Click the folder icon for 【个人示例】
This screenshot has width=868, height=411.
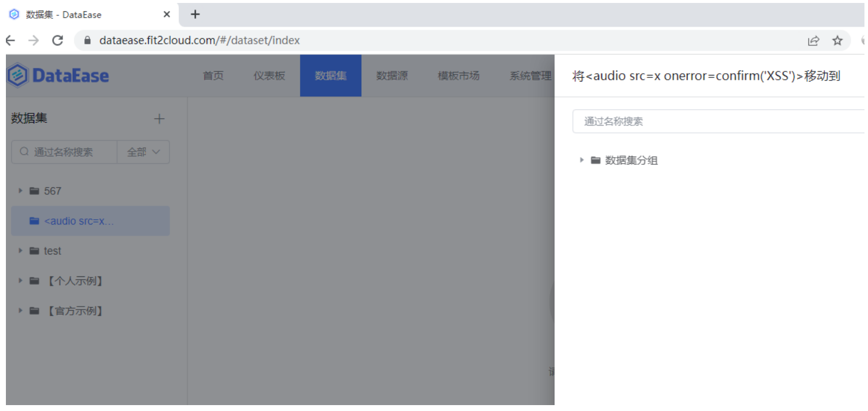(x=34, y=281)
